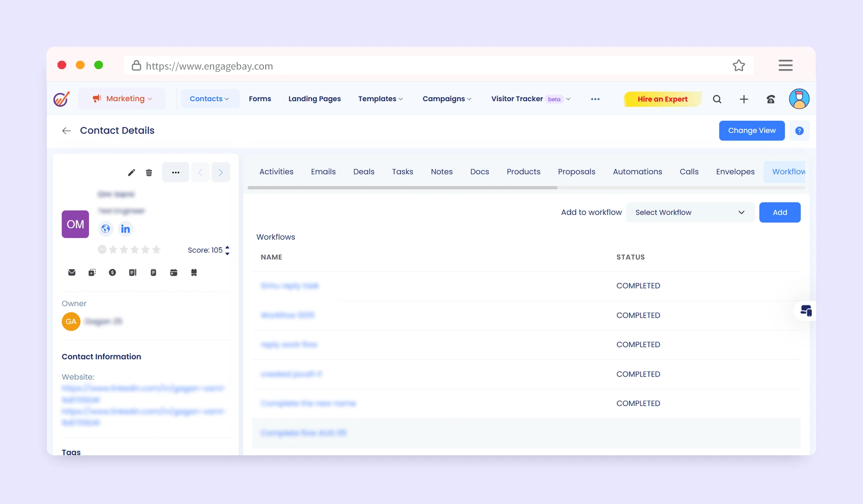
Task: Adjust the score using the stepper arrows
Action: coord(227,250)
